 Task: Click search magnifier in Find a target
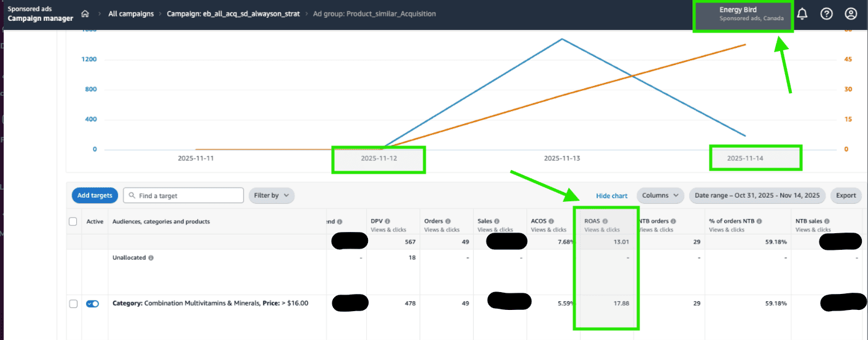pos(131,196)
